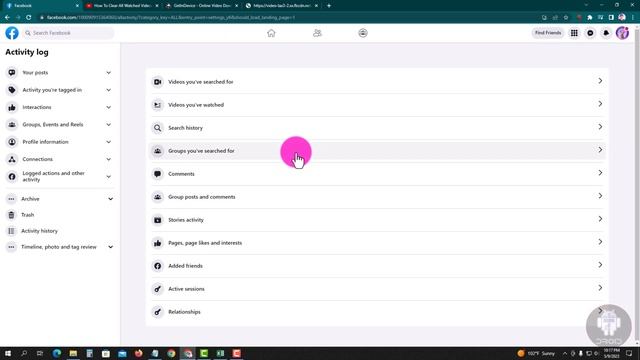
Task: Click the Stories activity icon
Action: 158,220
